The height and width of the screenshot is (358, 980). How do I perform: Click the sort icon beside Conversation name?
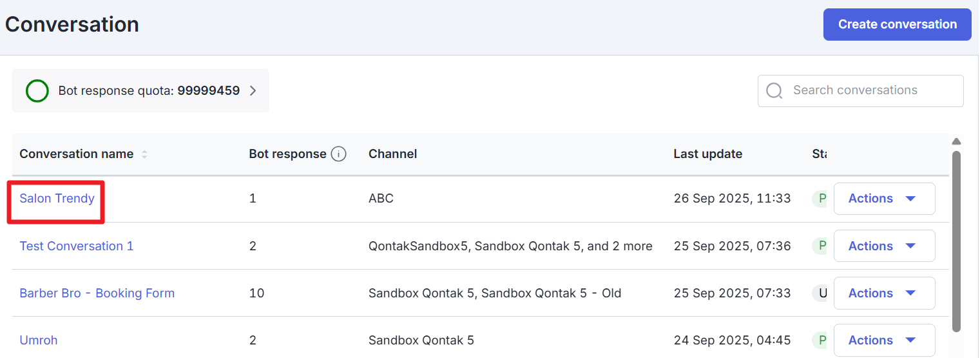pos(144,154)
